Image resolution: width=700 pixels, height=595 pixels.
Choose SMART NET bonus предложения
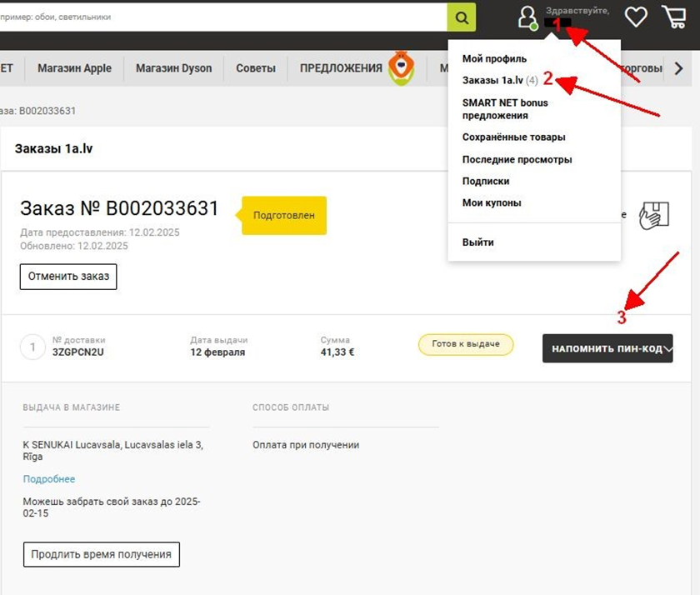coord(505,109)
